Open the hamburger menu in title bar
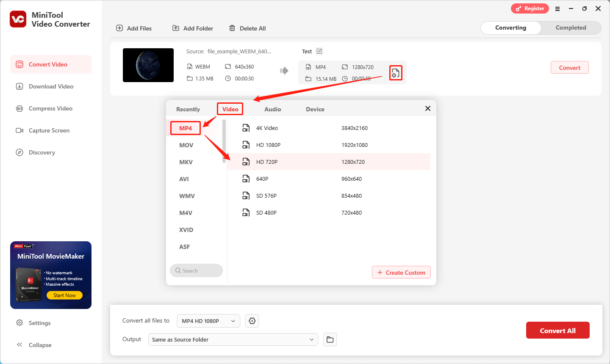This screenshot has height=364, width=610. pos(557,8)
